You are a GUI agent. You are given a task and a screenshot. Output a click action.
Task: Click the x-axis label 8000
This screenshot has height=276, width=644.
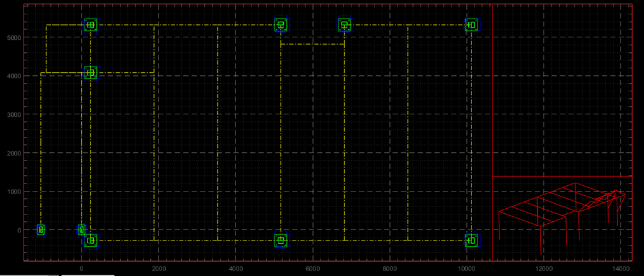[x=390, y=268]
